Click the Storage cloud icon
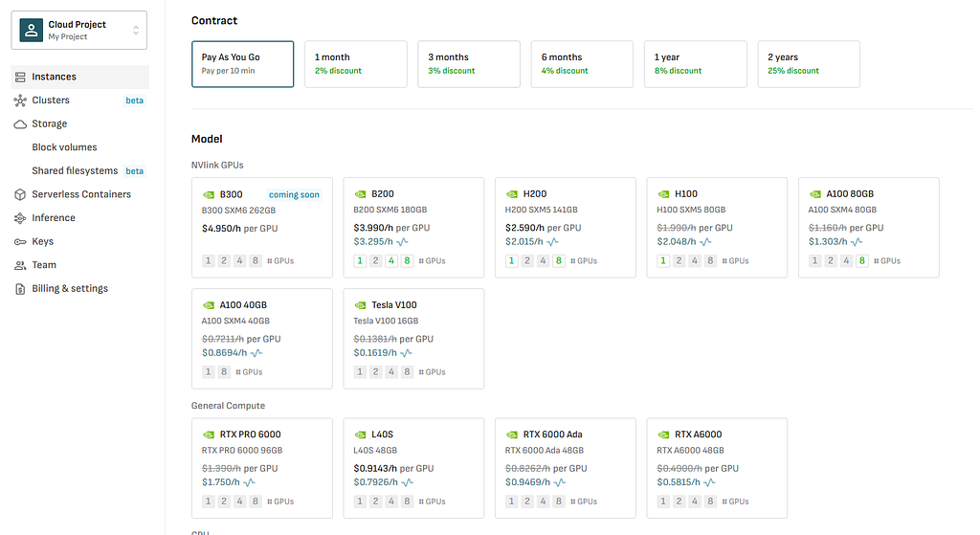Viewport: 980px width, 535px height. click(x=20, y=124)
